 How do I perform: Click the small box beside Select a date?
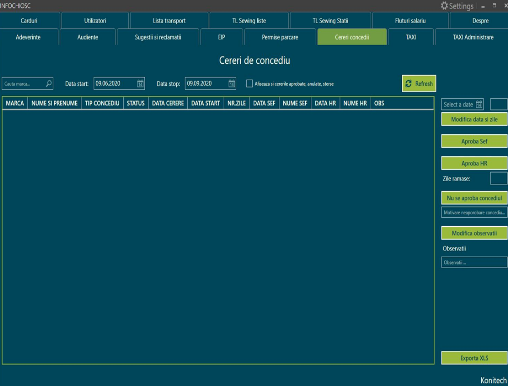(x=499, y=104)
